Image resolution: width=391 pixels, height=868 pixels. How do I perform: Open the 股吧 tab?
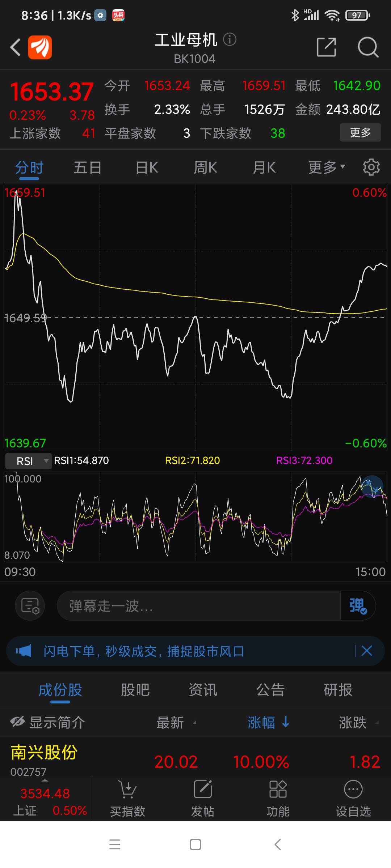point(135,690)
